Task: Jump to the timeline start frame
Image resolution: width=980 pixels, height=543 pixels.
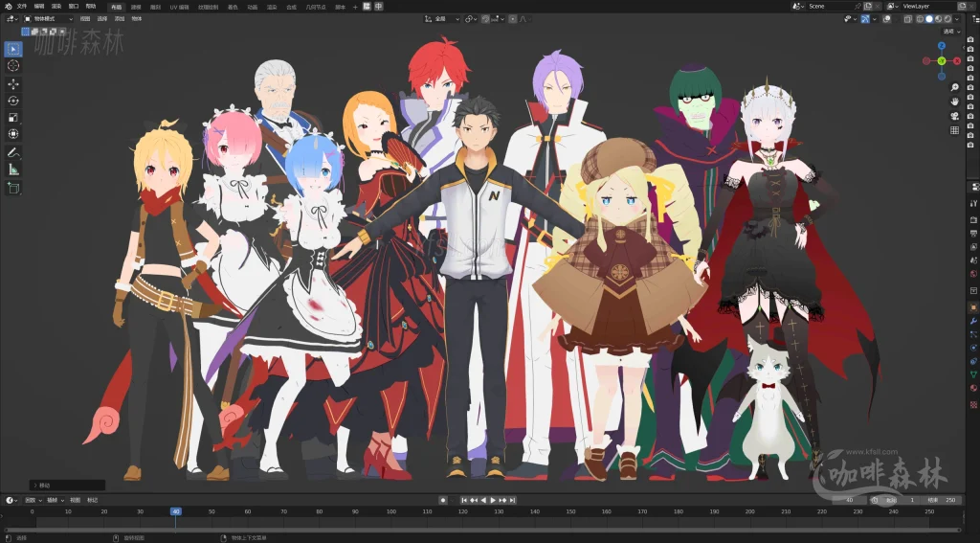Action: pos(464,500)
